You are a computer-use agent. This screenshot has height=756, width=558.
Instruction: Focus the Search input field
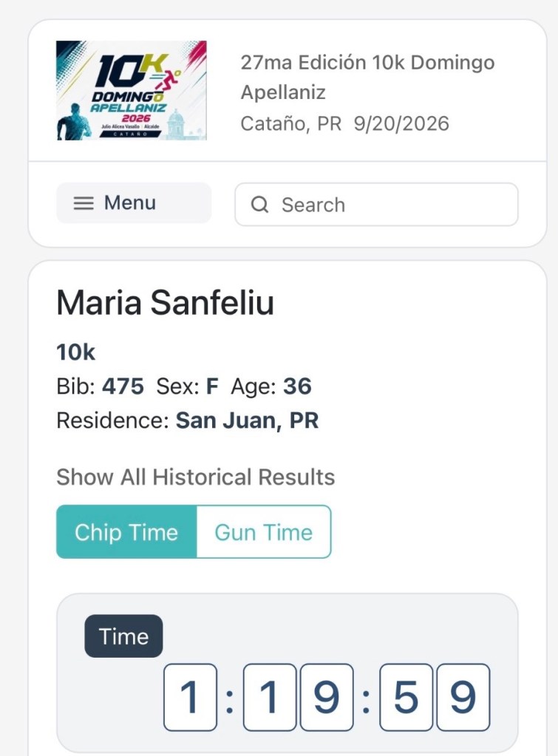pos(376,205)
